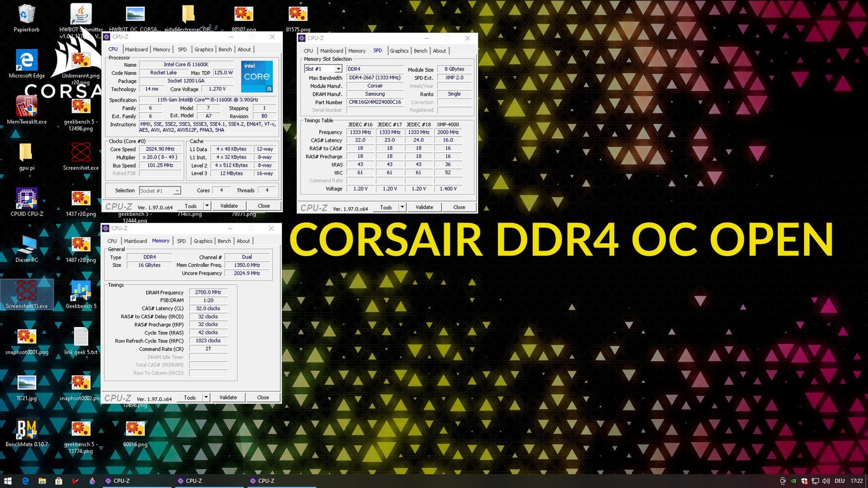Open Microsoft Edge desktop shortcut

point(27,64)
